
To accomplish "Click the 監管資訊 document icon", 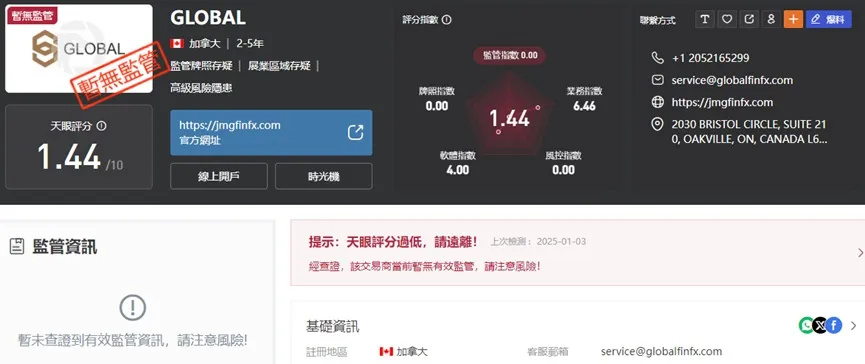I will [x=17, y=247].
